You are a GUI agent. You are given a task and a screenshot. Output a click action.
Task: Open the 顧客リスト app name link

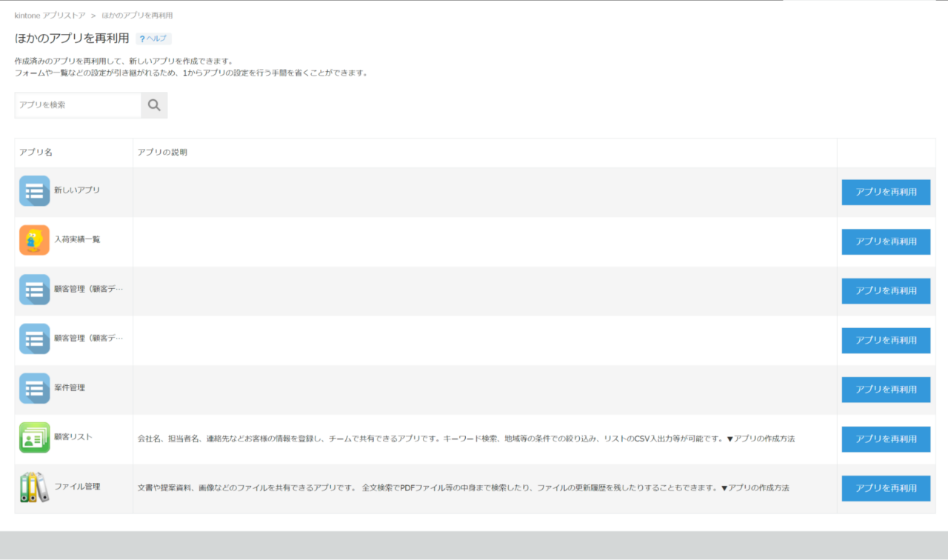(72, 438)
